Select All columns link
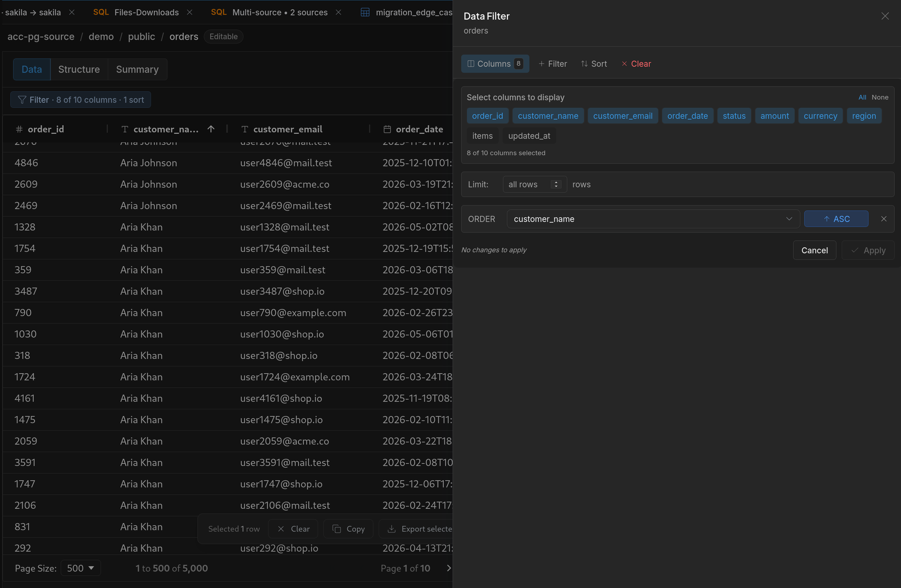This screenshot has height=588, width=901. coord(862,97)
